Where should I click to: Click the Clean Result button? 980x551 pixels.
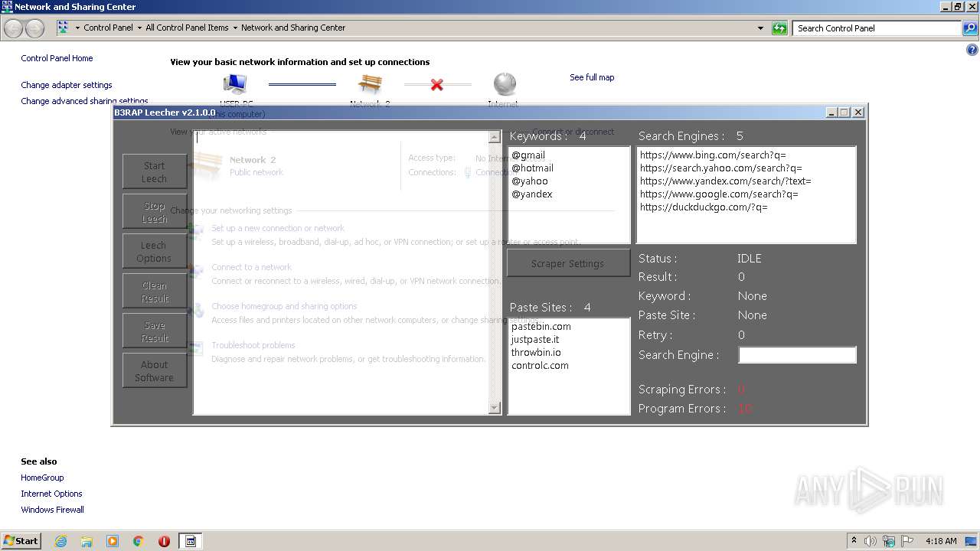pos(155,291)
